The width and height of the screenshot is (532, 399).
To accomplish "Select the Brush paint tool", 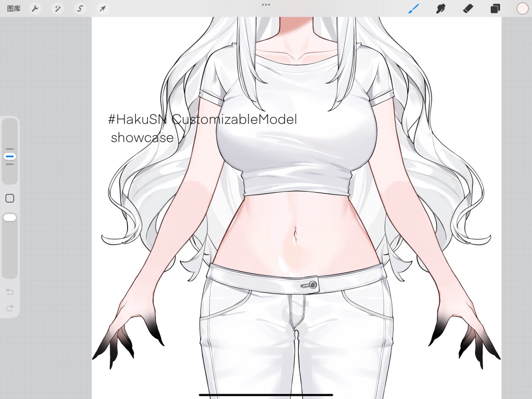I will (x=413, y=8).
